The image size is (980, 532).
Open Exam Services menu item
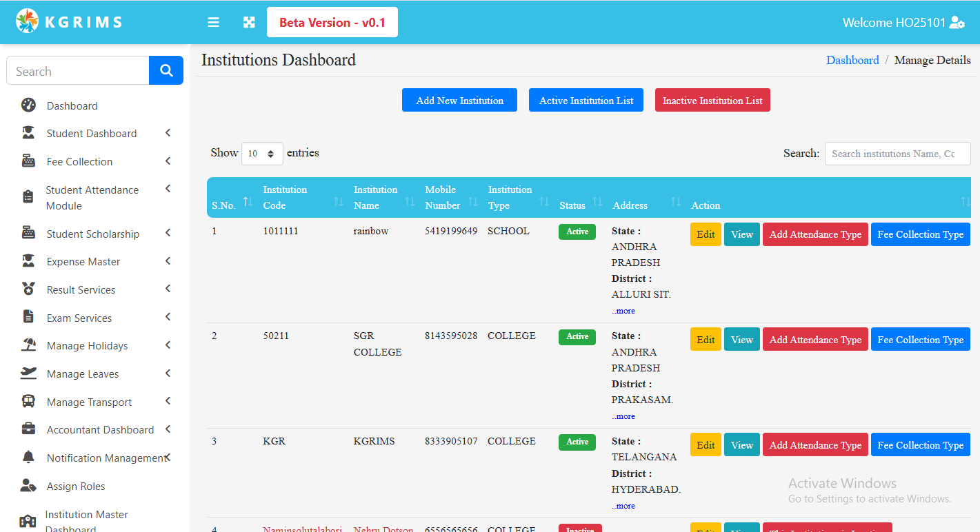click(79, 318)
